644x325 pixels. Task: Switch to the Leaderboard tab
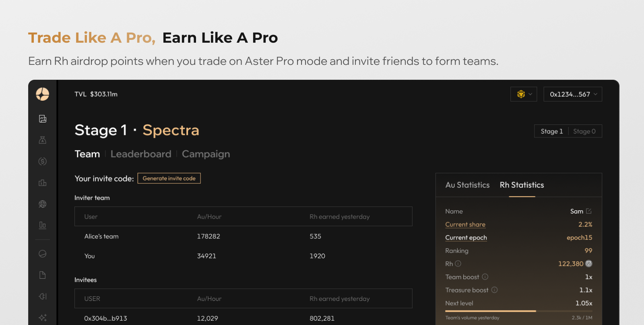[x=141, y=154]
